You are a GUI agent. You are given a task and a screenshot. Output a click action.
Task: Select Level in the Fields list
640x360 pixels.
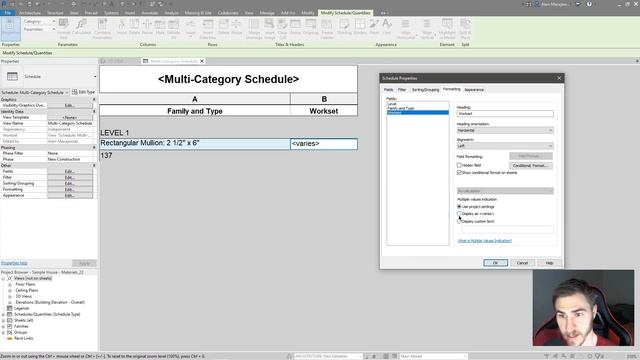(391, 104)
